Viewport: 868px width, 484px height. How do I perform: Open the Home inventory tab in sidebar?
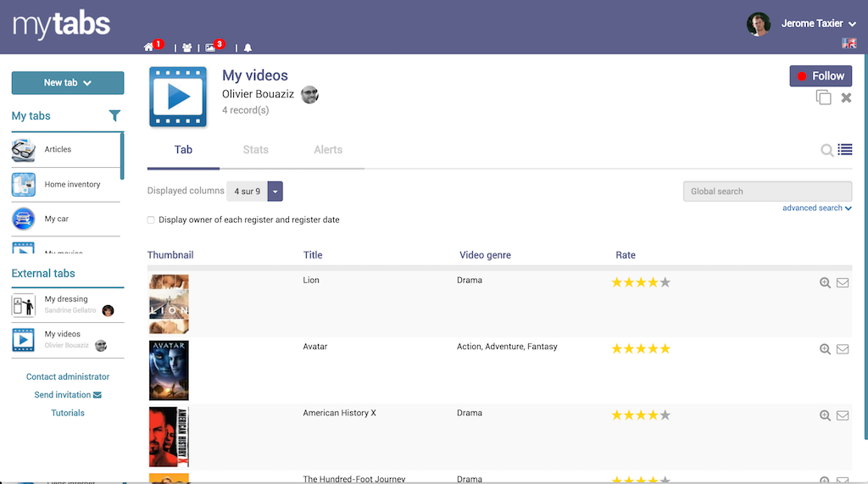click(x=65, y=185)
